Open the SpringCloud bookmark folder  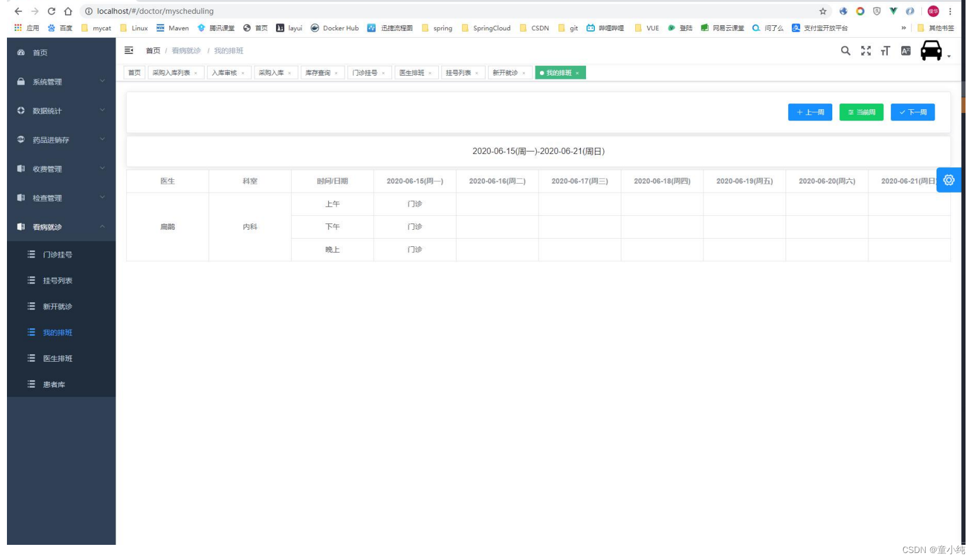click(x=486, y=28)
